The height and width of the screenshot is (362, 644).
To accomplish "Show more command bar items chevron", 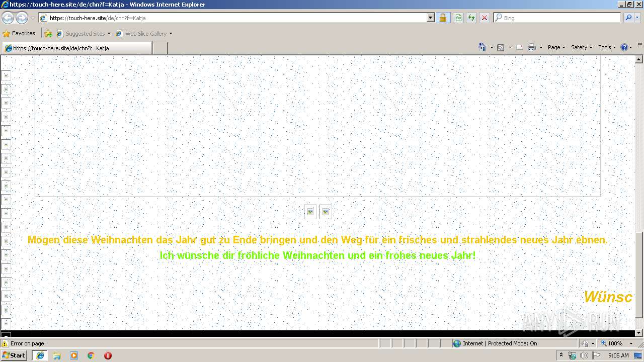I will 639,45.
